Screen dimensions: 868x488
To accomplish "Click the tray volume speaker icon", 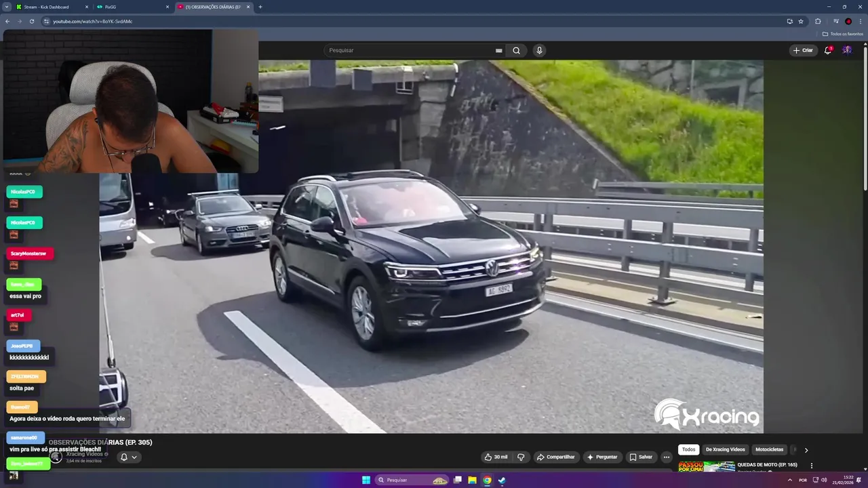I will tap(824, 480).
